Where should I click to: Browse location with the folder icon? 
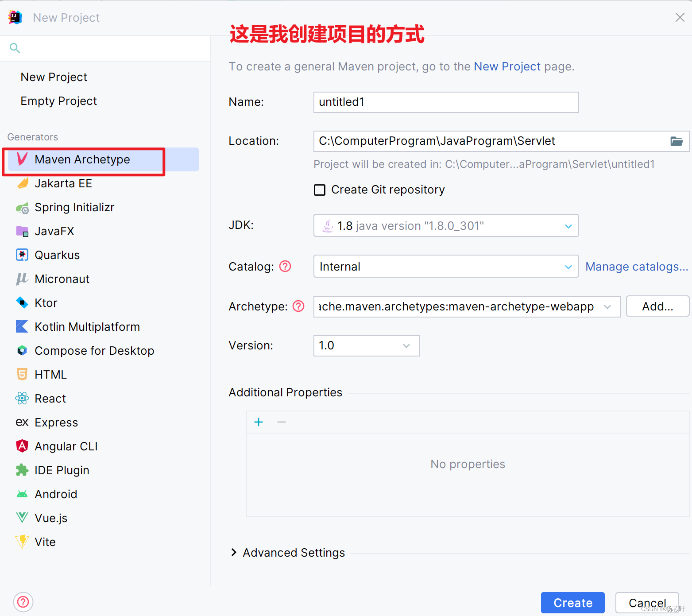click(x=677, y=141)
